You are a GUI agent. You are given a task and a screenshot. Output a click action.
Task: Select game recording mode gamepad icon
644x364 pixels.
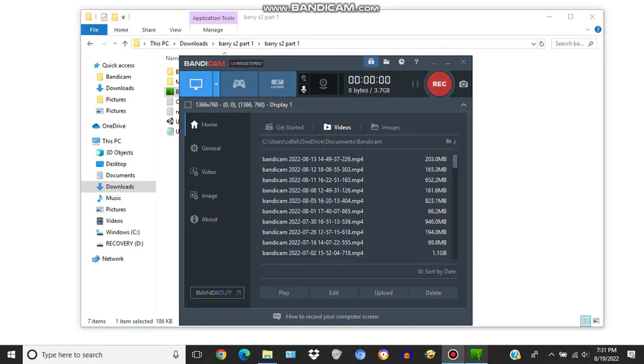click(239, 84)
